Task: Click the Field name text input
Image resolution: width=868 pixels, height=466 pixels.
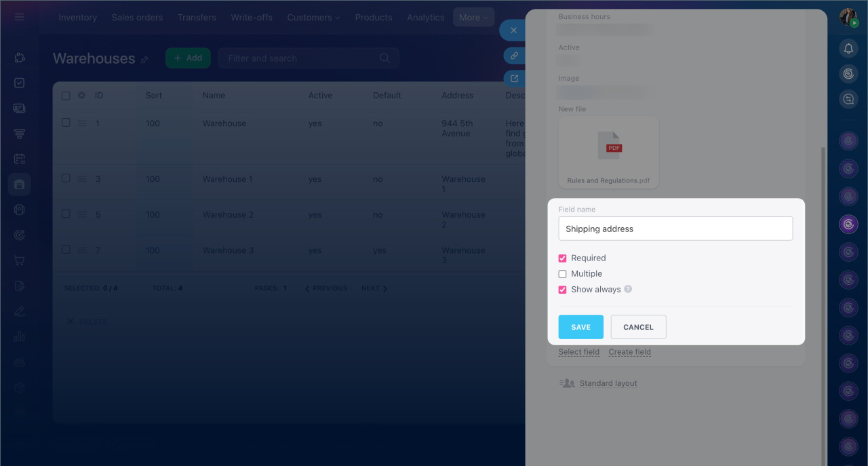Action: click(x=675, y=229)
